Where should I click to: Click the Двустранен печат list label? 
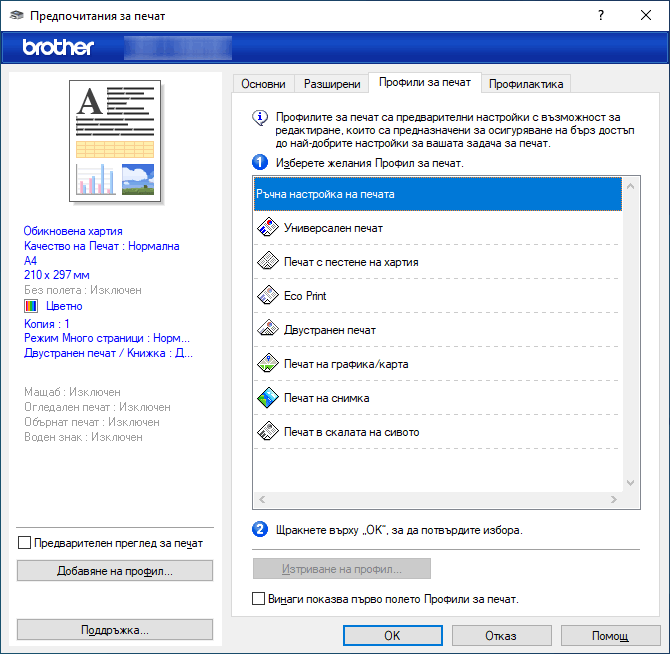pyautogui.click(x=330, y=330)
